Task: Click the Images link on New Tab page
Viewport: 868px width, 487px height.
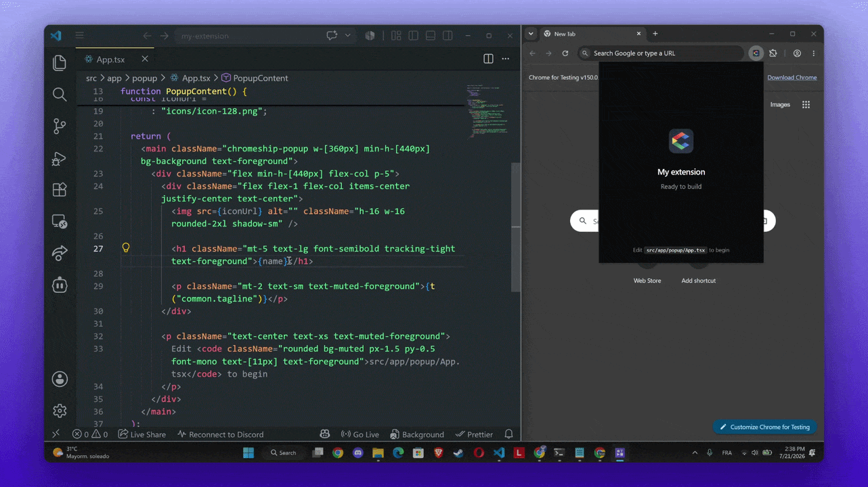Action: click(780, 105)
